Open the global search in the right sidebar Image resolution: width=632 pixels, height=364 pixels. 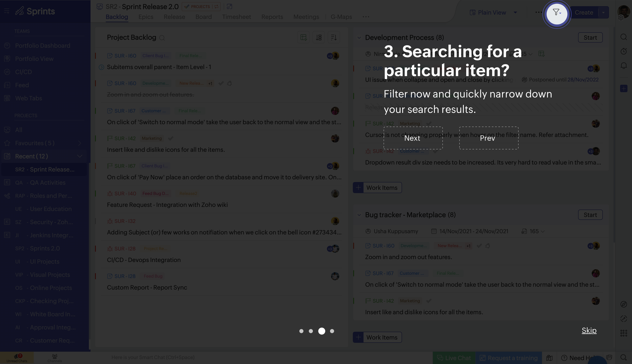pyautogui.click(x=624, y=37)
